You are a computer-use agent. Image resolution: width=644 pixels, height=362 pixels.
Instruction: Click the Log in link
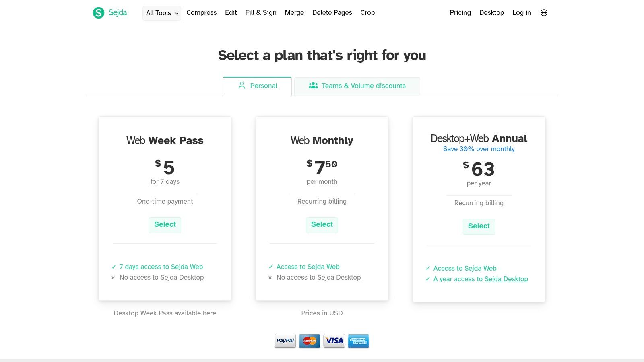tap(522, 13)
